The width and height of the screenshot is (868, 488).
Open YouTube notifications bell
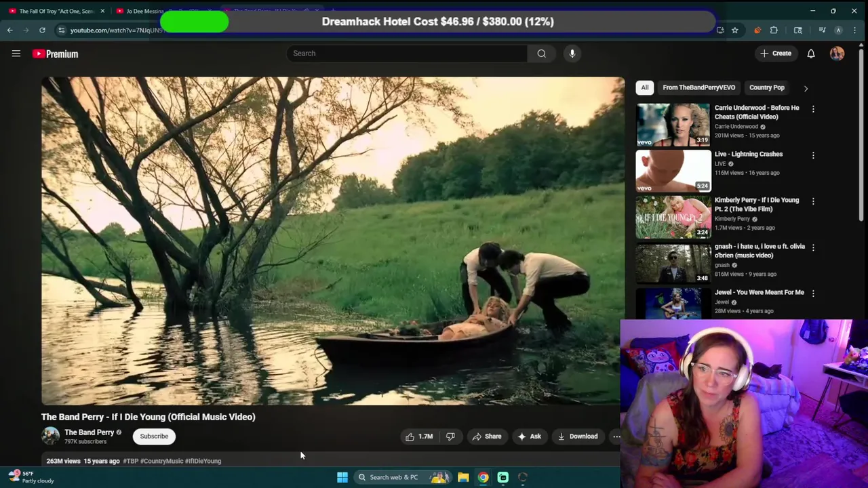point(811,54)
